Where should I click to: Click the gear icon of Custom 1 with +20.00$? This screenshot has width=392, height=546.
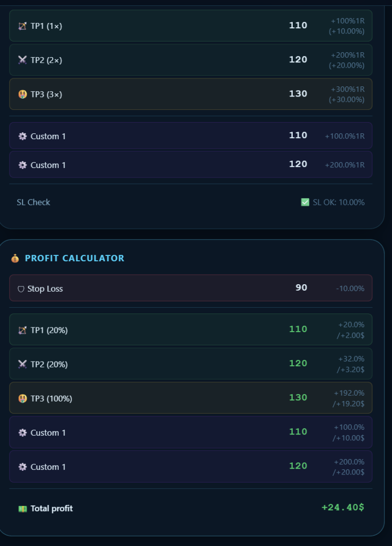(x=22, y=467)
